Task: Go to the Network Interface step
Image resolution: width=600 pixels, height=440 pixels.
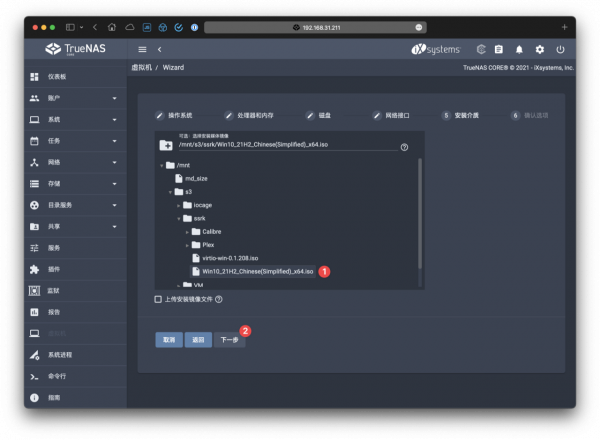Action: pos(391,116)
